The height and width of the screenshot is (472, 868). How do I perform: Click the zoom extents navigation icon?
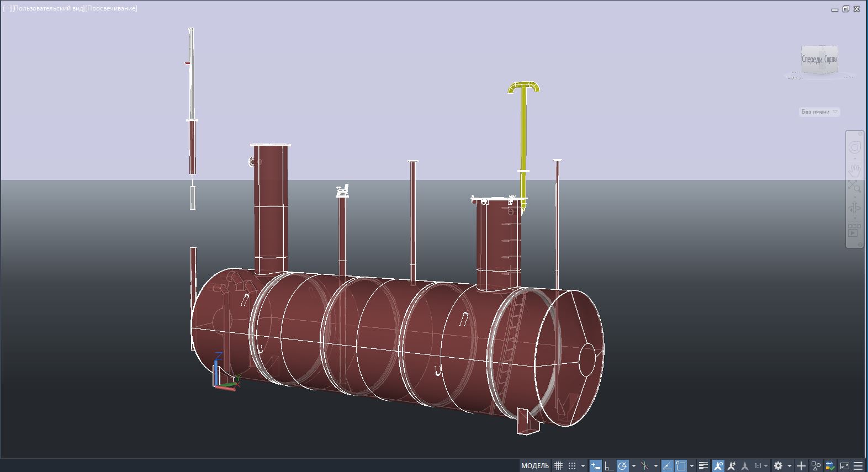[854, 186]
